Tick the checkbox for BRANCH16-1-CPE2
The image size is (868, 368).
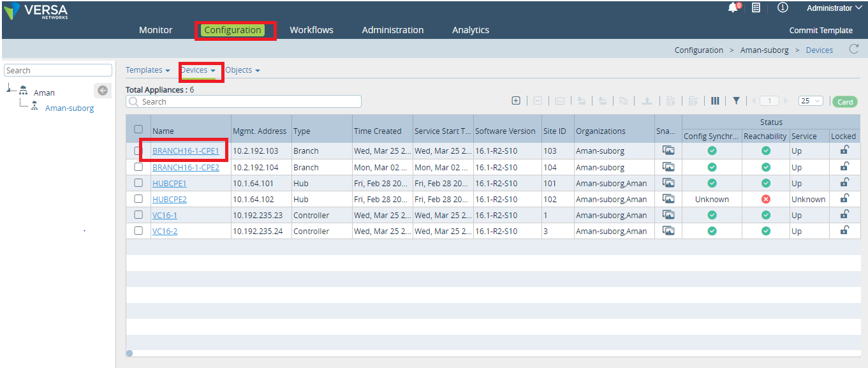[138, 167]
